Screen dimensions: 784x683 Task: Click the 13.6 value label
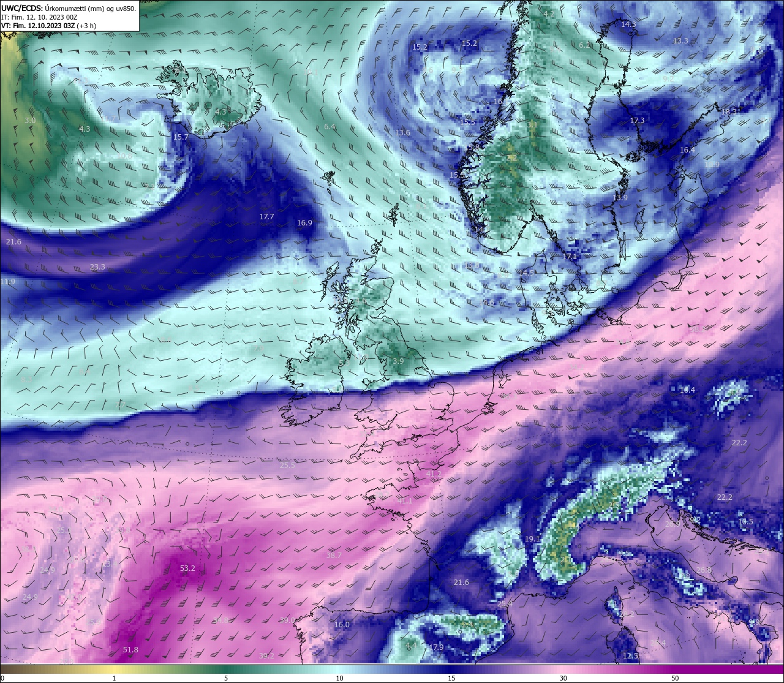coord(402,133)
